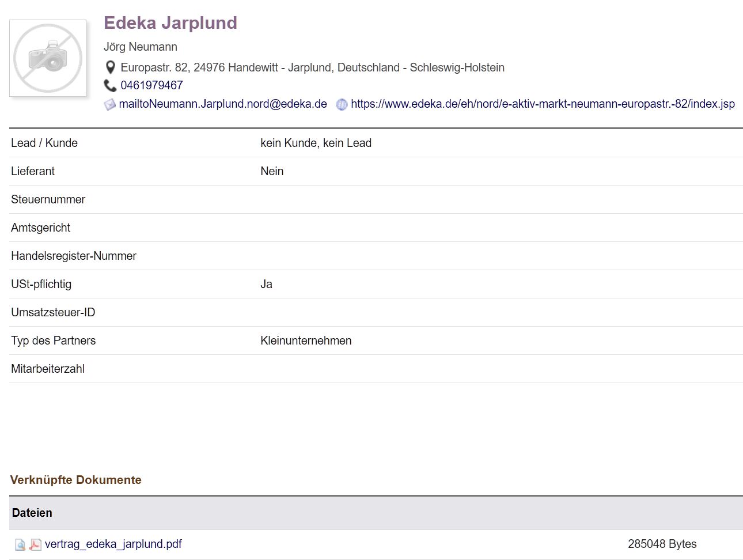
Task: Open the edeka.de website URL link
Action: click(543, 104)
